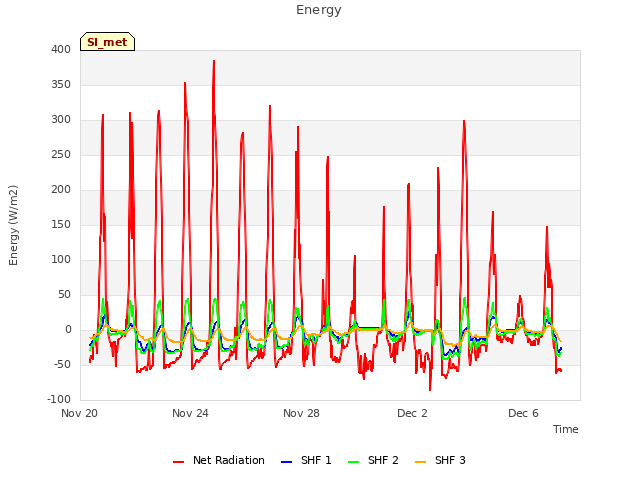The height and width of the screenshot is (480, 640).
Task: Click the Nov 24 x-axis label
Action: [190, 413]
